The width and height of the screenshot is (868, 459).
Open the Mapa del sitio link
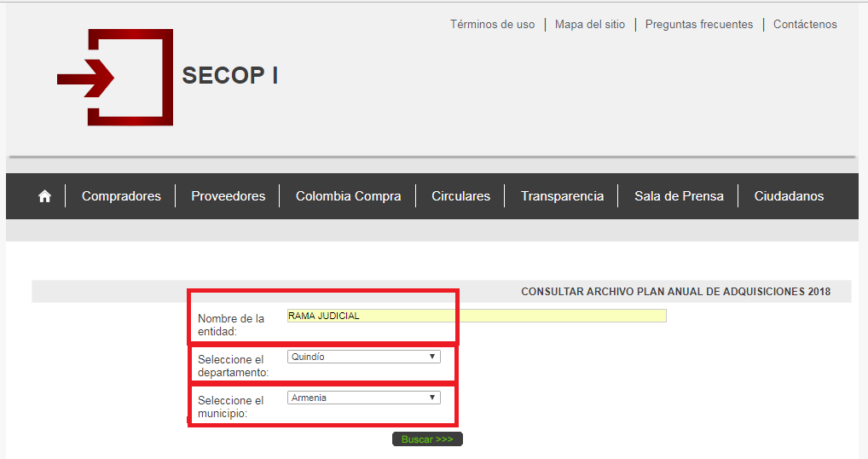click(x=589, y=25)
